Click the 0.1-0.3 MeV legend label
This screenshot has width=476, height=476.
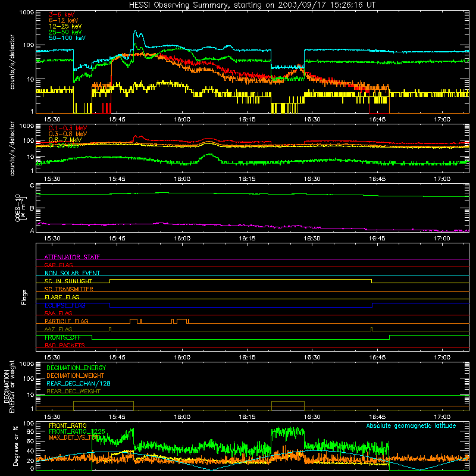click(x=68, y=128)
